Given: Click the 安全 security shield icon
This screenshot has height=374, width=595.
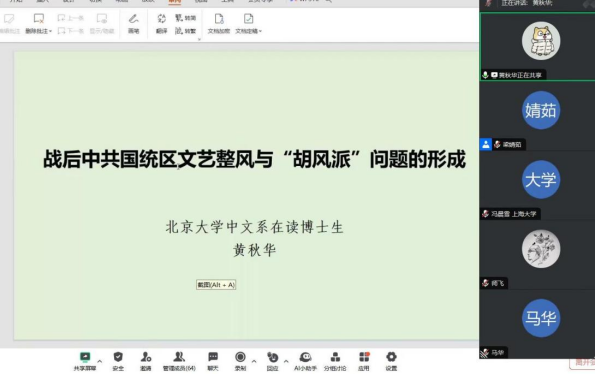Looking at the screenshot, I should point(118,361).
